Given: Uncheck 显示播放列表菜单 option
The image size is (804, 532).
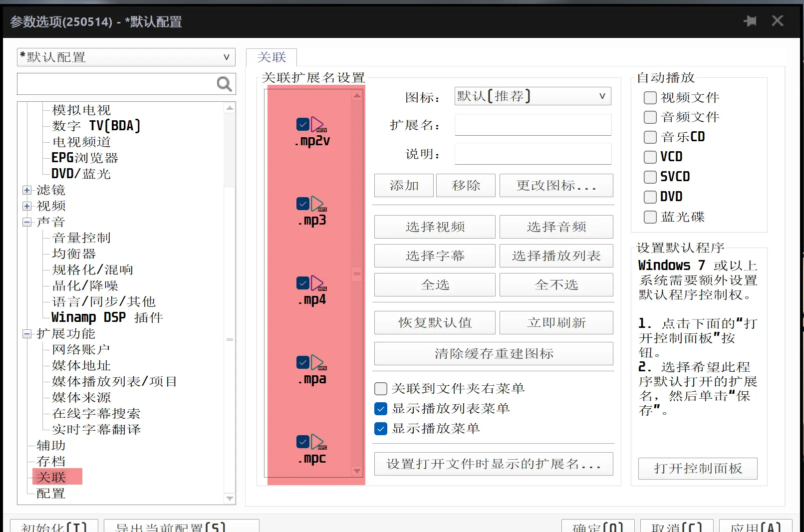Looking at the screenshot, I should pyautogui.click(x=381, y=409).
